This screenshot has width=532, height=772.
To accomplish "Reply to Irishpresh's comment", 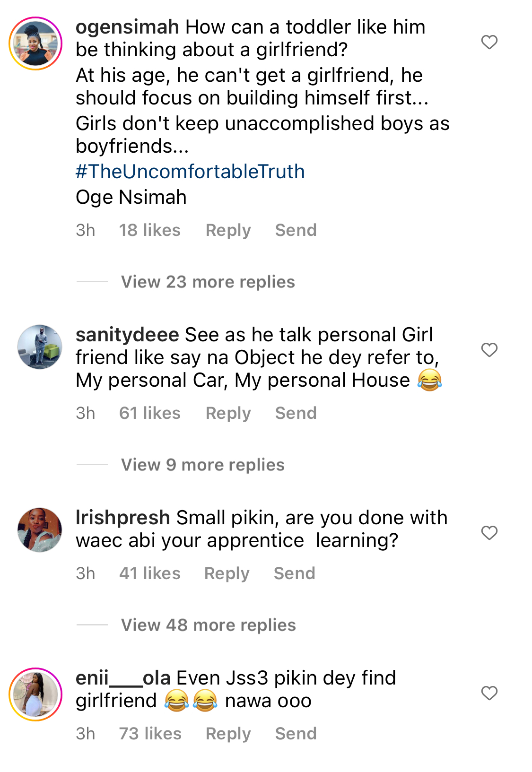I will pos(227,573).
